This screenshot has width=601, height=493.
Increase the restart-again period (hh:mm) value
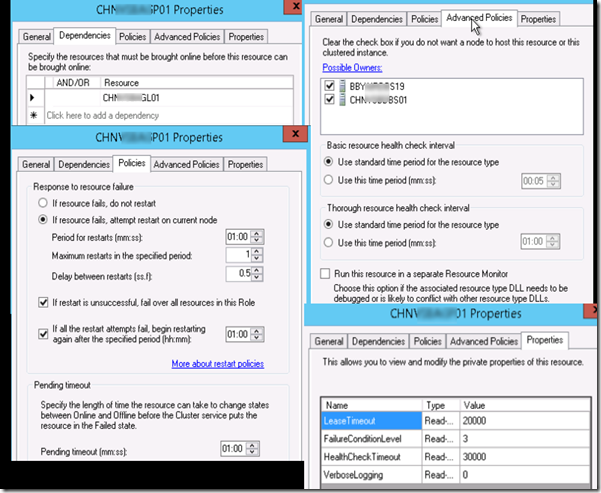(257, 331)
